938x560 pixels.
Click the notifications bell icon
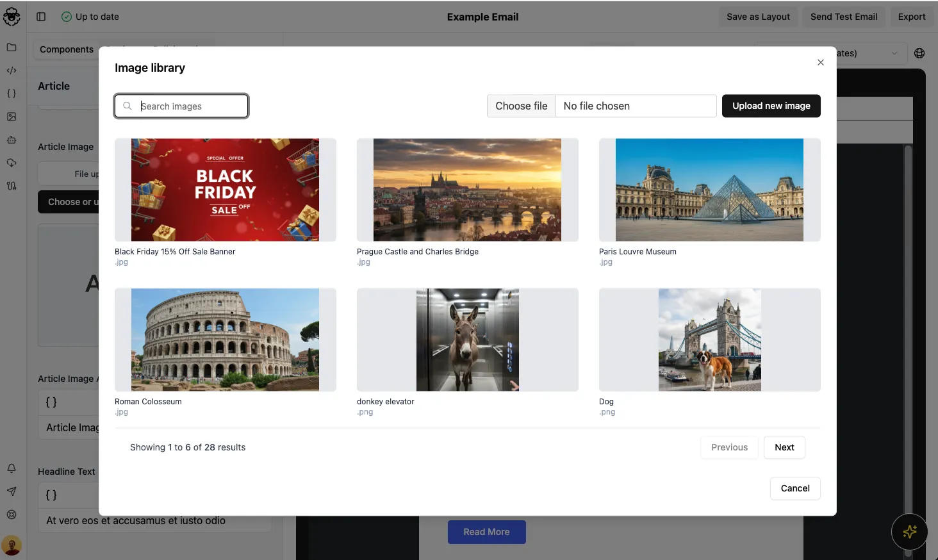12,468
